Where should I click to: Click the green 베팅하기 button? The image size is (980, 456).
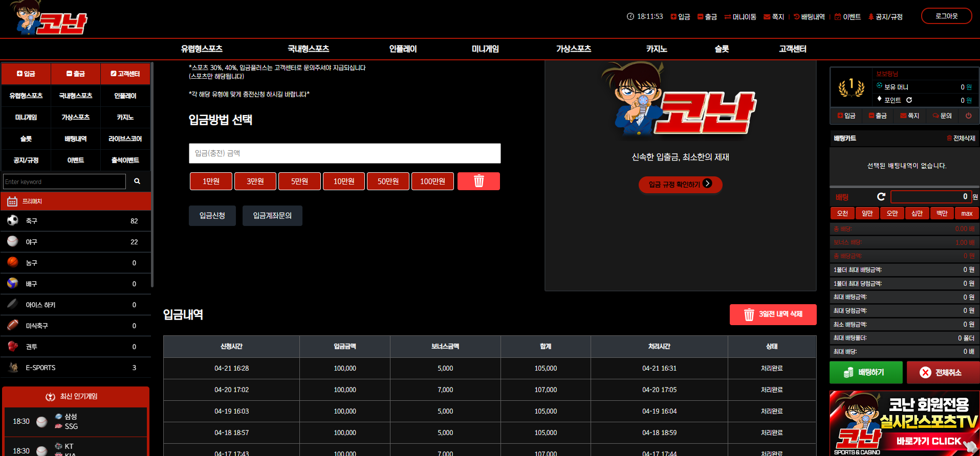(x=866, y=372)
